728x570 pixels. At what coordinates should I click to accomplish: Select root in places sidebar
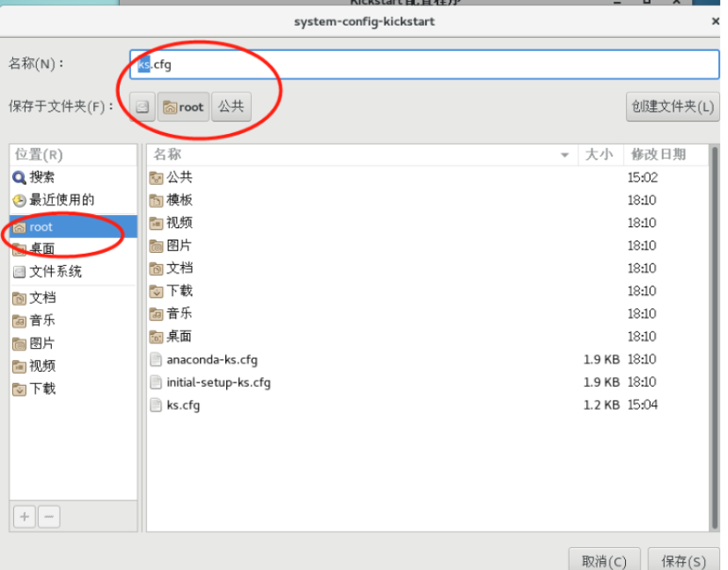click(73, 226)
